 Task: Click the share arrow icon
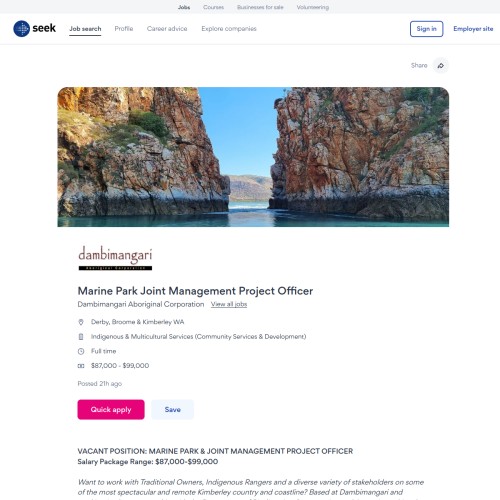(x=441, y=65)
